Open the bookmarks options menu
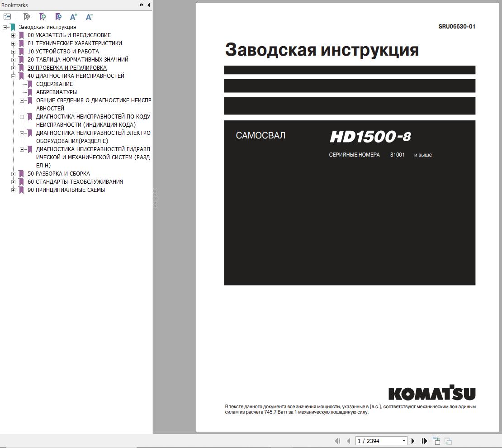502x448 pixels. point(7,16)
